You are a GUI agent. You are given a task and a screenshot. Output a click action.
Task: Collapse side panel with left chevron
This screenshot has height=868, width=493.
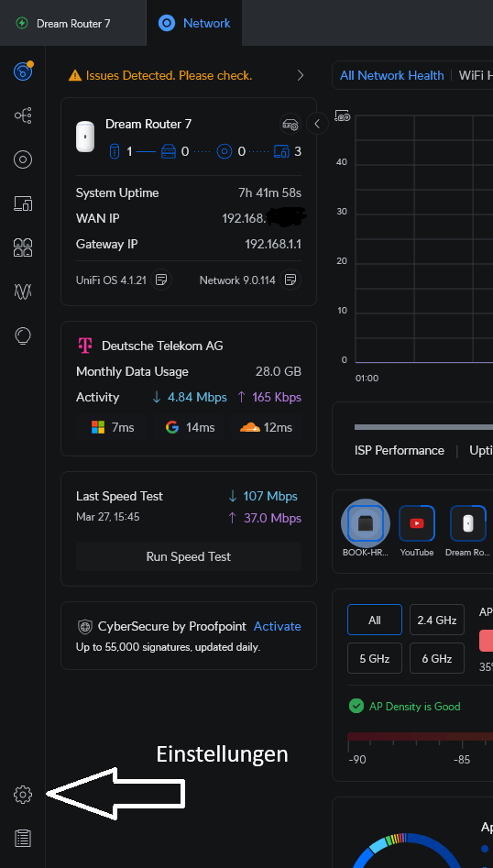click(317, 124)
